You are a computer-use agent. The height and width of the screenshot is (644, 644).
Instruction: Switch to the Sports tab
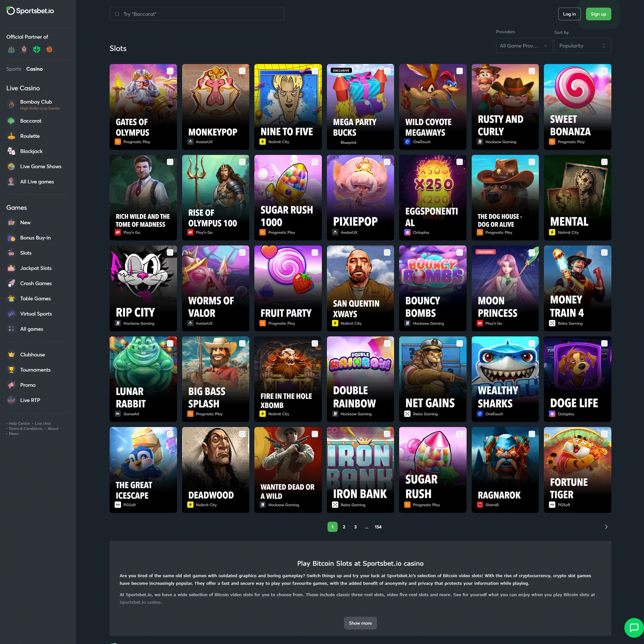point(14,69)
